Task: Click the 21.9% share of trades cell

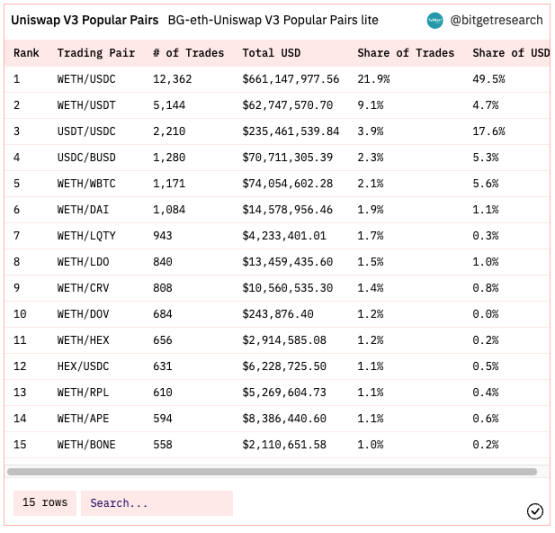Action: coord(373,79)
